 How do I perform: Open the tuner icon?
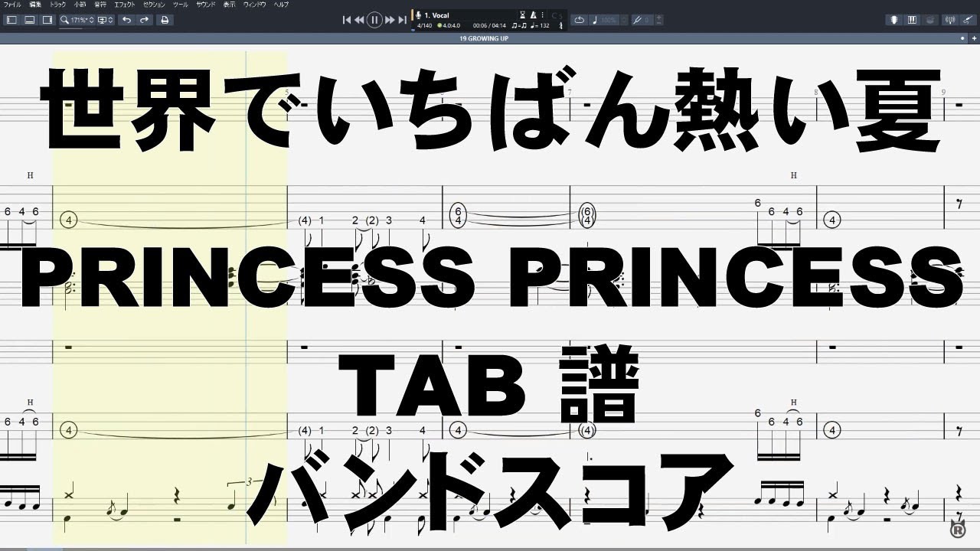pyautogui.click(x=949, y=20)
